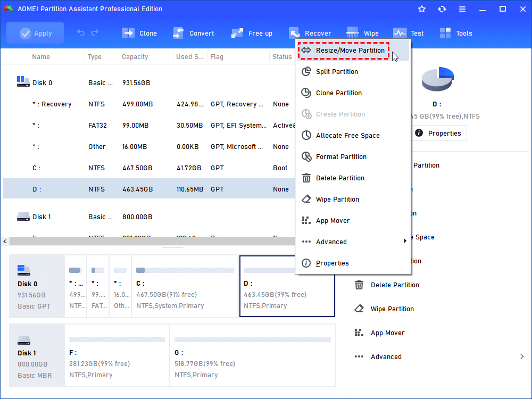Click the Disk 1 drive icon in list
The width and height of the screenshot is (532, 399).
[x=23, y=216]
